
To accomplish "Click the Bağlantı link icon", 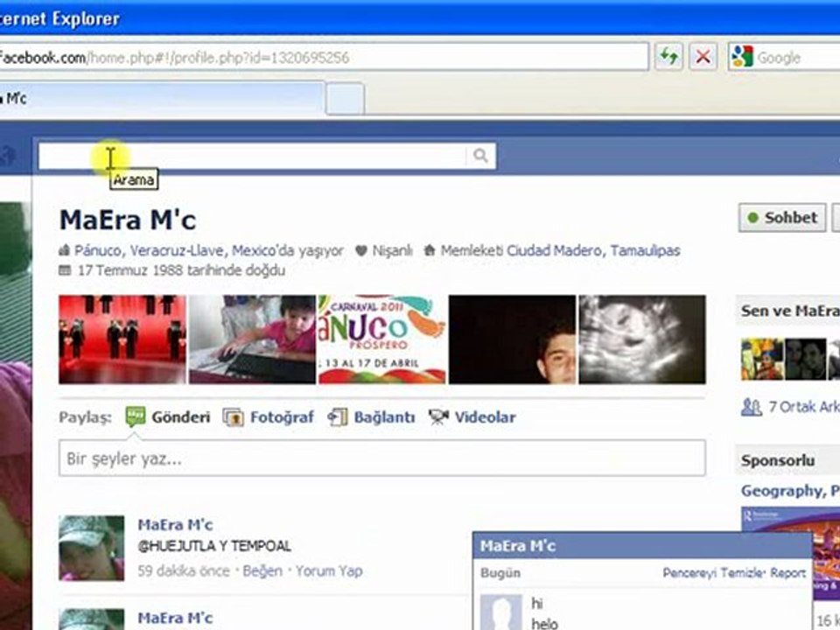I will coord(338,417).
